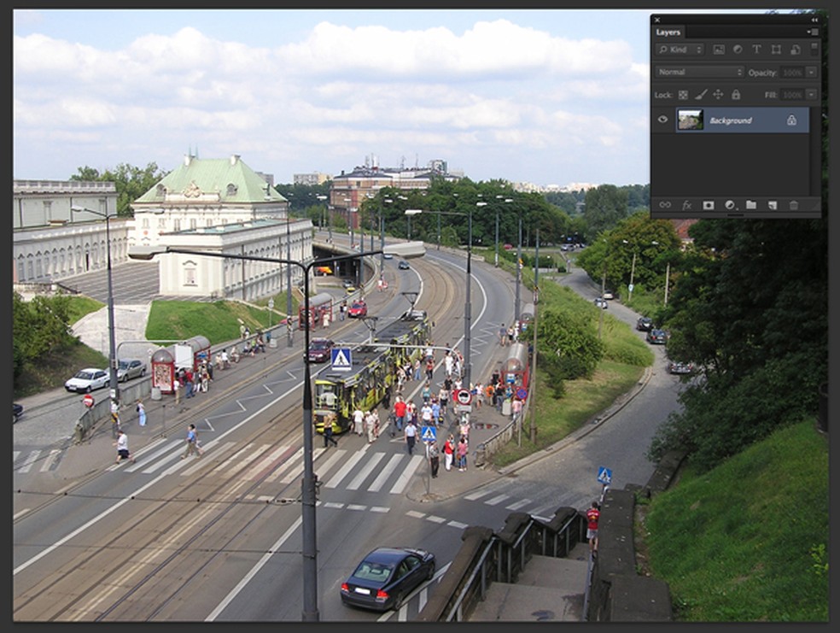Select the Layers tab
The width and height of the screenshot is (840, 633).
pos(668,32)
